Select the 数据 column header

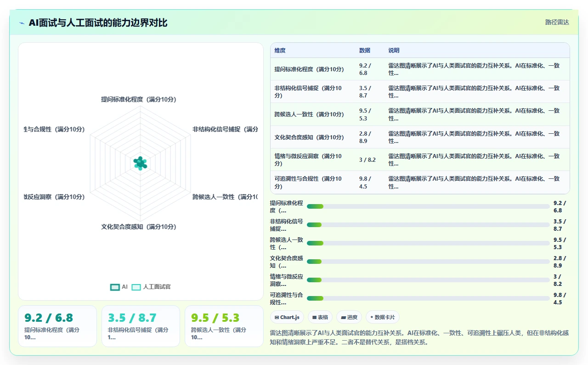(x=365, y=51)
